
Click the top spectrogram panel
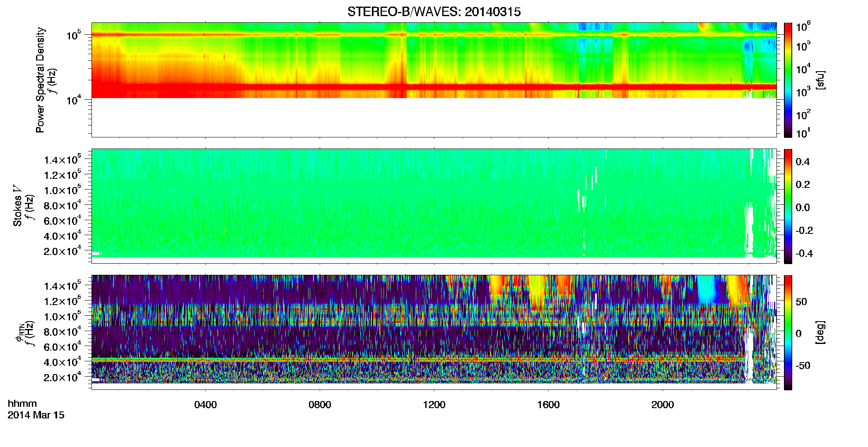pos(434,79)
